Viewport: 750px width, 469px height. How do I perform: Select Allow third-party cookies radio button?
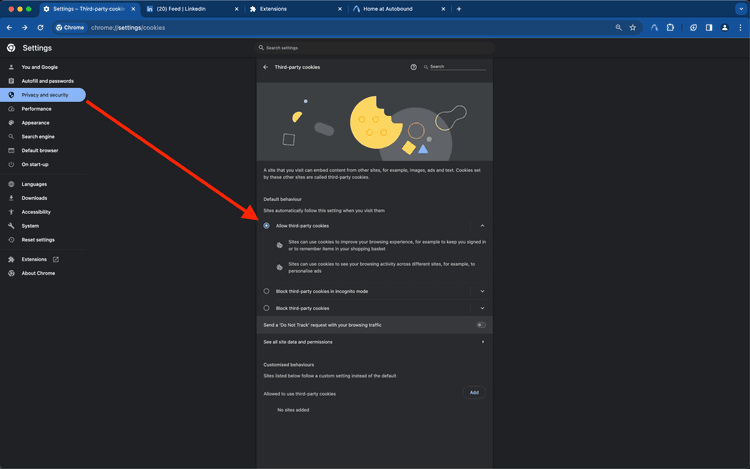(266, 226)
